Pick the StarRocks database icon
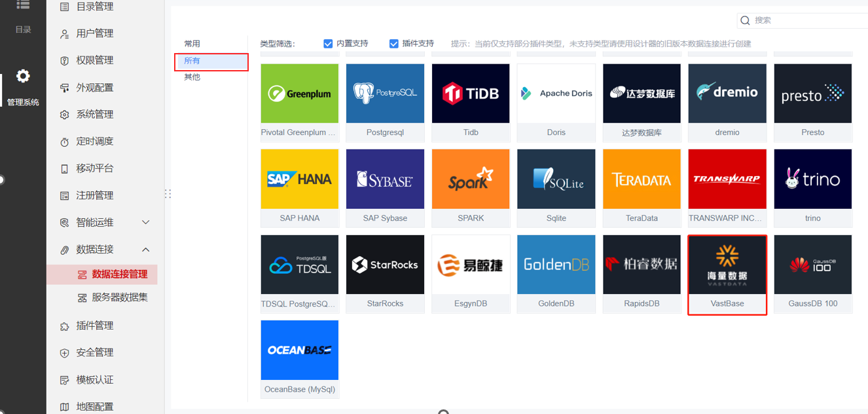The height and width of the screenshot is (414, 868). pyautogui.click(x=385, y=265)
